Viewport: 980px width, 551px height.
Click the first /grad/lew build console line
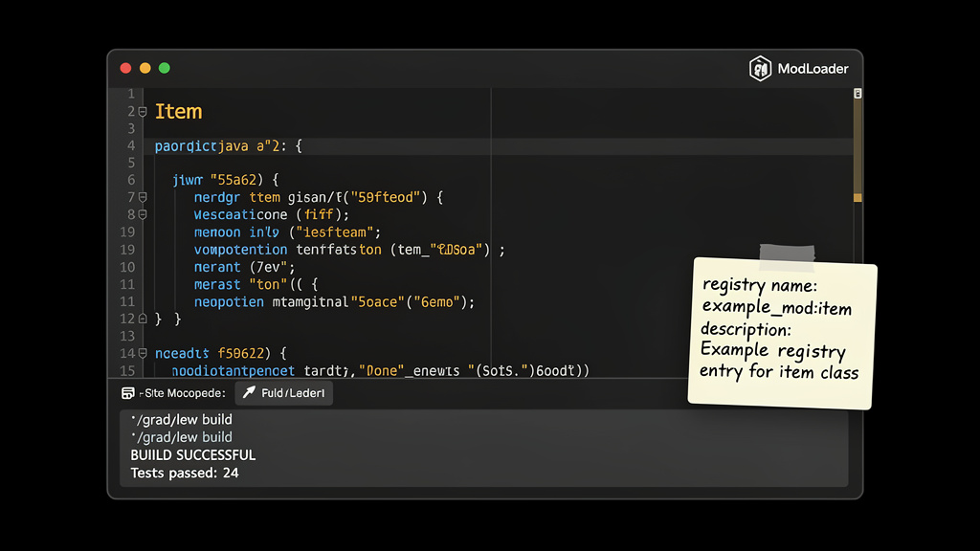181,420
